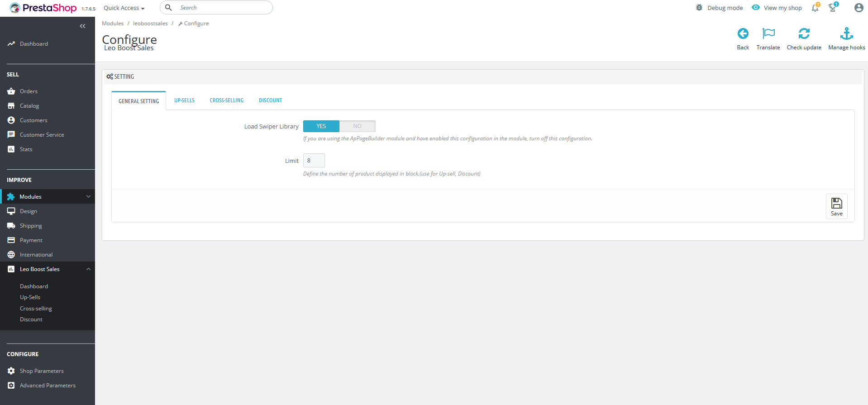This screenshot has height=405, width=868.
Task: Click the search magnifier icon
Action: 168,8
